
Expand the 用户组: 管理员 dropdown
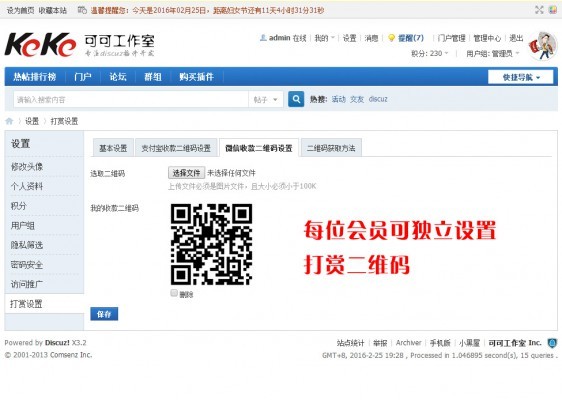click(x=492, y=53)
